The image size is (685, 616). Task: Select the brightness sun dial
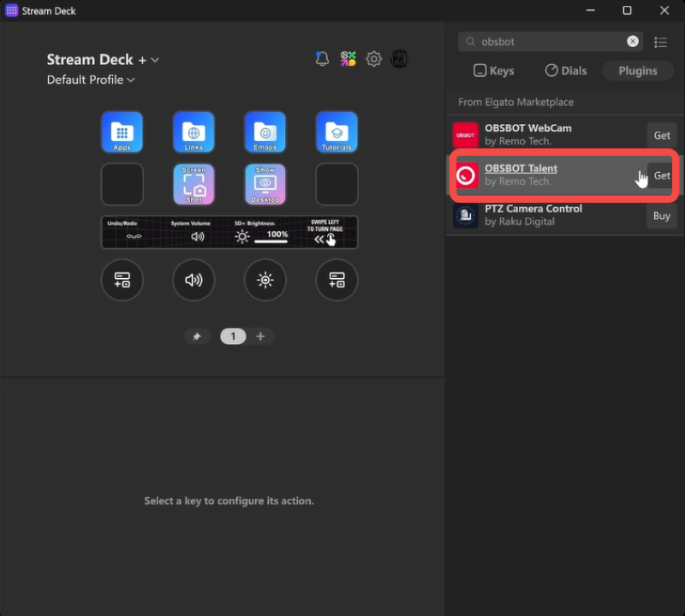tap(265, 280)
